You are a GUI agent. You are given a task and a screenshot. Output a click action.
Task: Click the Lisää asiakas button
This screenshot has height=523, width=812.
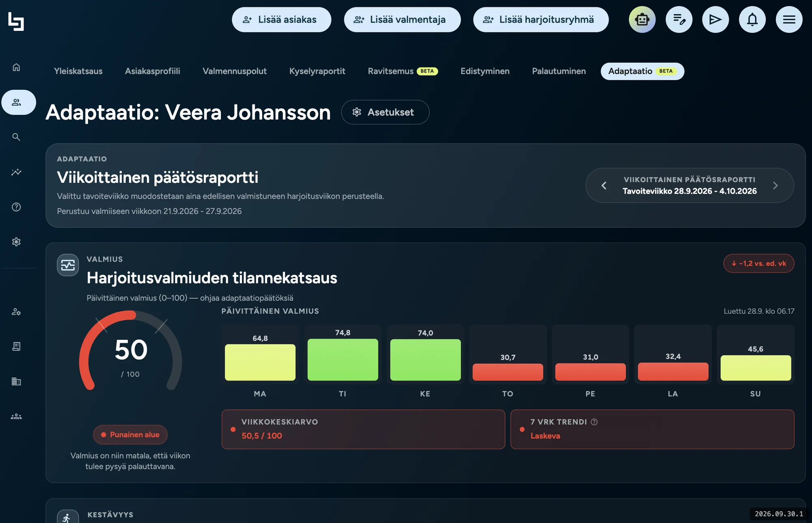(281, 19)
